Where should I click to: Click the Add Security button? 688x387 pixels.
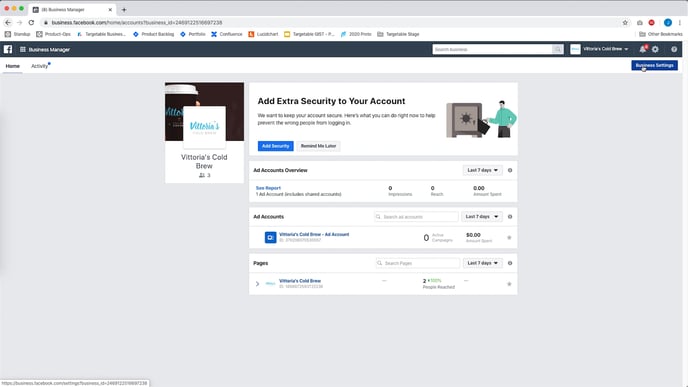(276, 146)
